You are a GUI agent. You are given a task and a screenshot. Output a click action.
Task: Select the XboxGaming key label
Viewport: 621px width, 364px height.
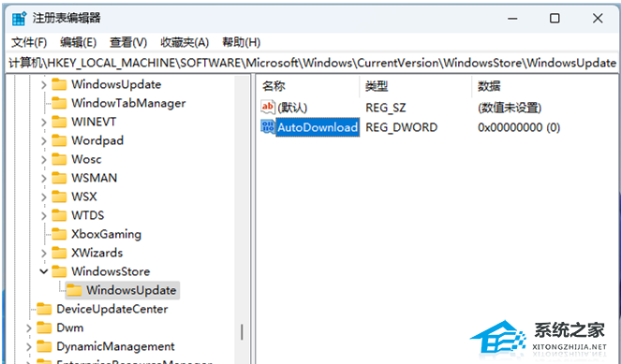pyautogui.click(x=106, y=234)
